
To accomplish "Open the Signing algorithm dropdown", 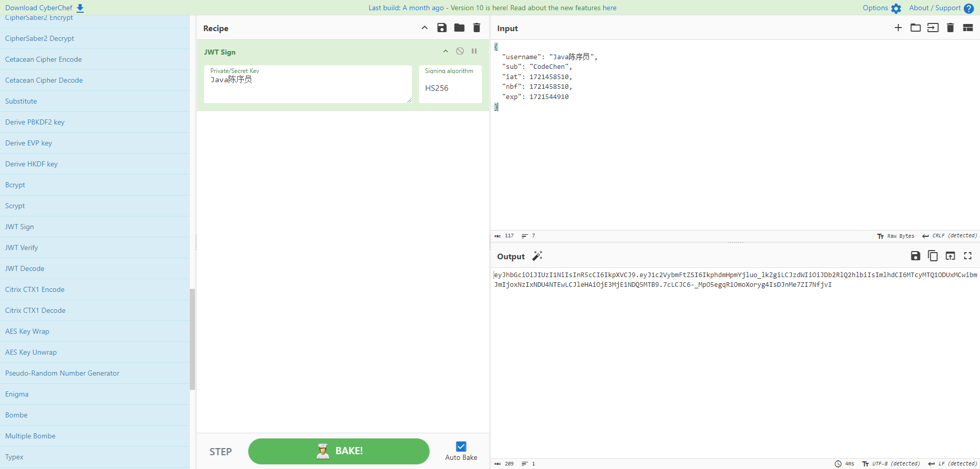I will pos(450,88).
